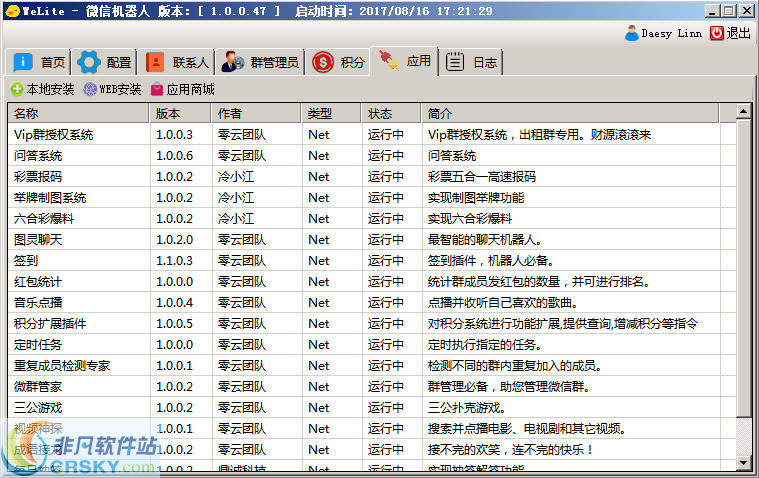Click the scrollbar down arrow

click(x=744, y=463)
